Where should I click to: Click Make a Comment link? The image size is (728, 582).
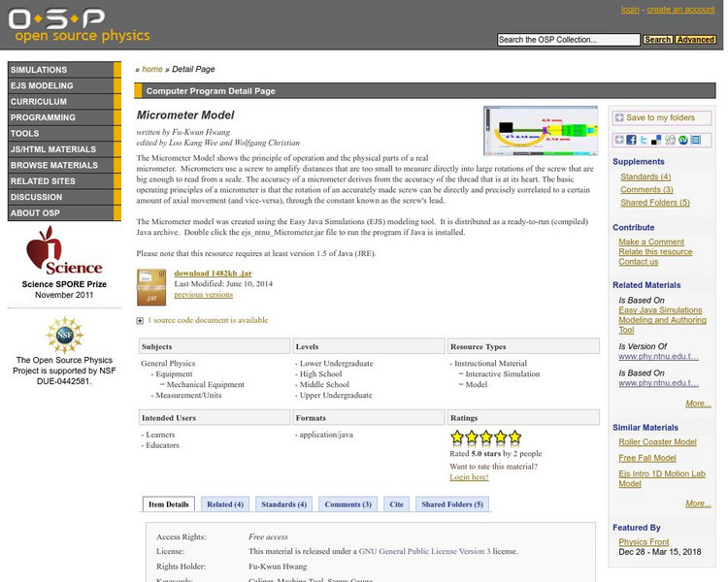click(x=651, y=242)
